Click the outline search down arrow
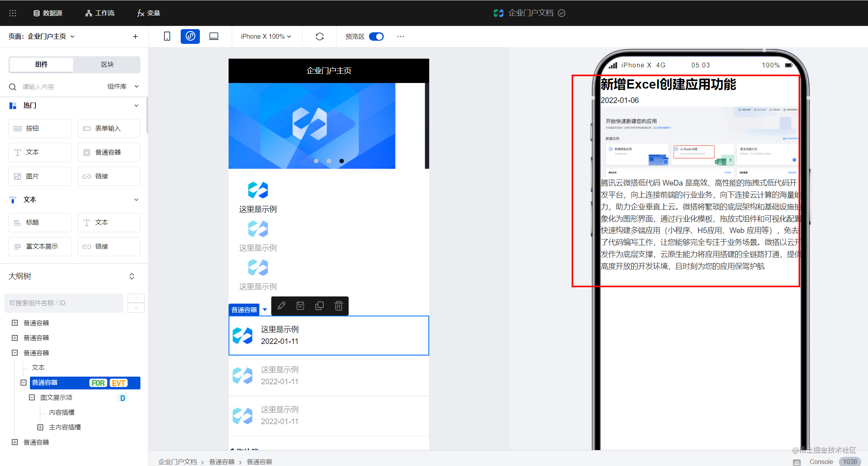 click(x=136, y=308)
